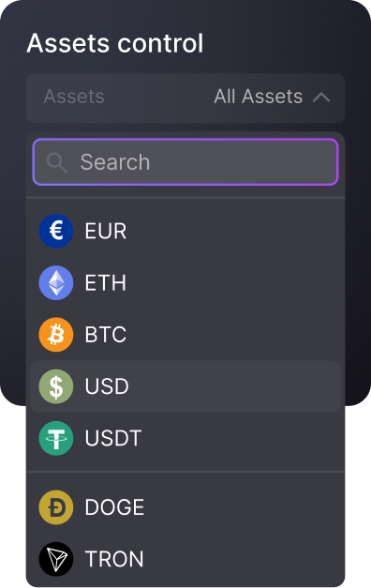Select the TRON entry
371x588 pixels.
[185, 559]
